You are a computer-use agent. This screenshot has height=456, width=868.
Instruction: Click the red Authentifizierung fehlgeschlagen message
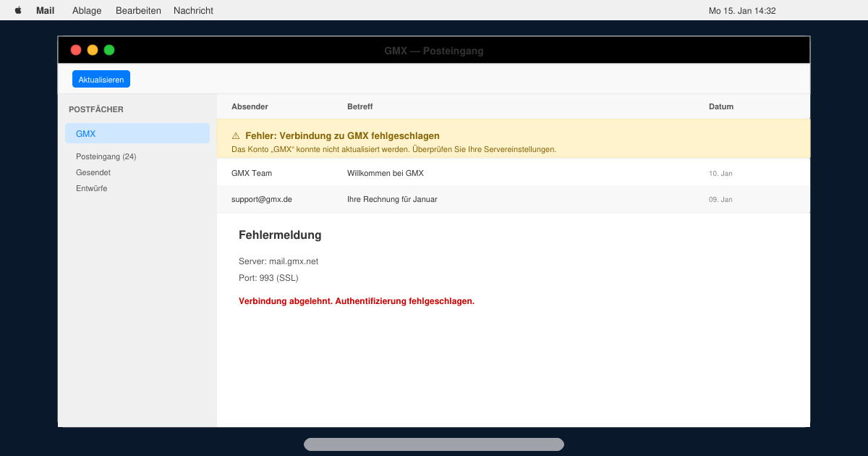[357, 301]
